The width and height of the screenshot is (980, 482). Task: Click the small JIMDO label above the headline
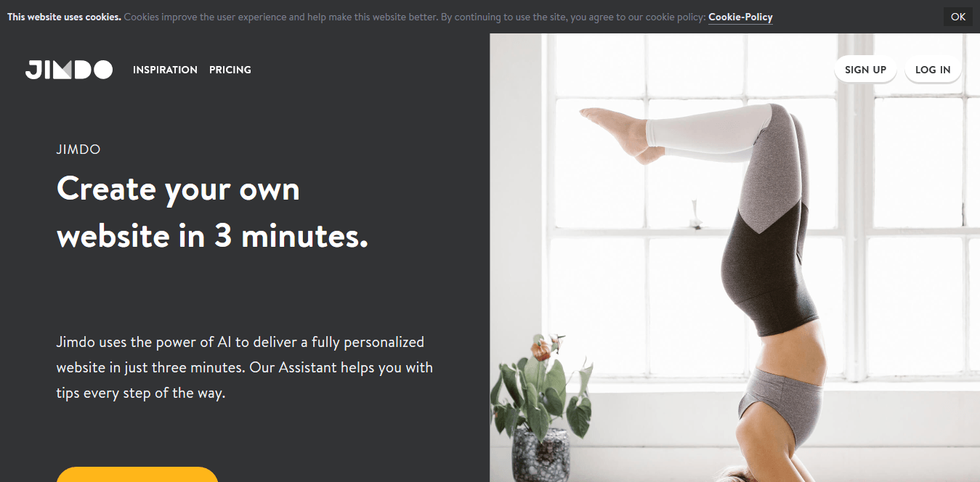click(x=78, y=150)
